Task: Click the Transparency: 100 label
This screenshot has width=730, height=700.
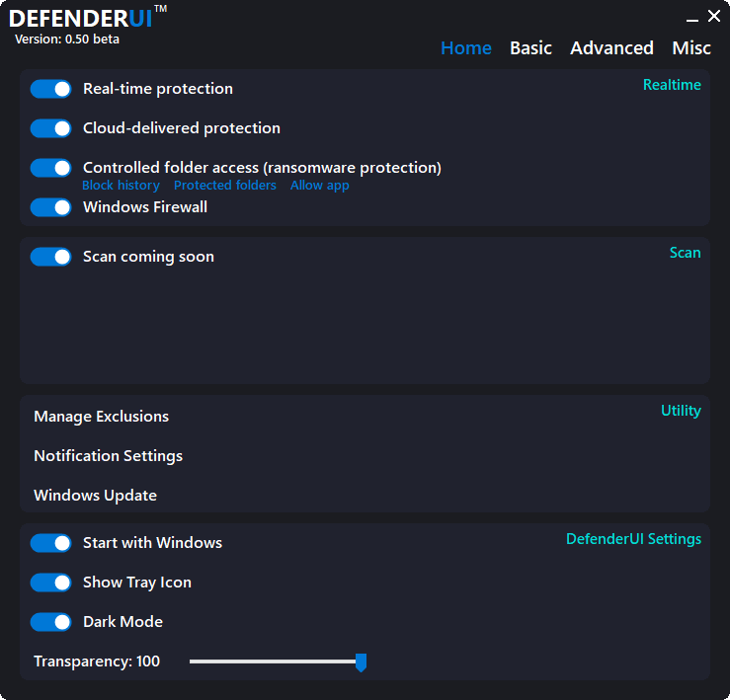Action: coord(97,661)
